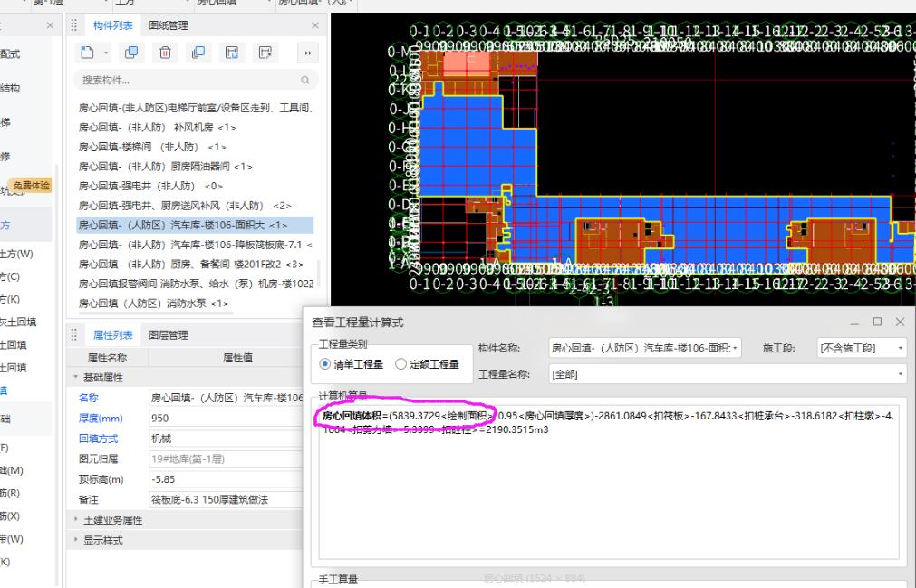The image size is (916, 588).
Task: Focus the 搜索构件 search field
Action: coord(196,80)
